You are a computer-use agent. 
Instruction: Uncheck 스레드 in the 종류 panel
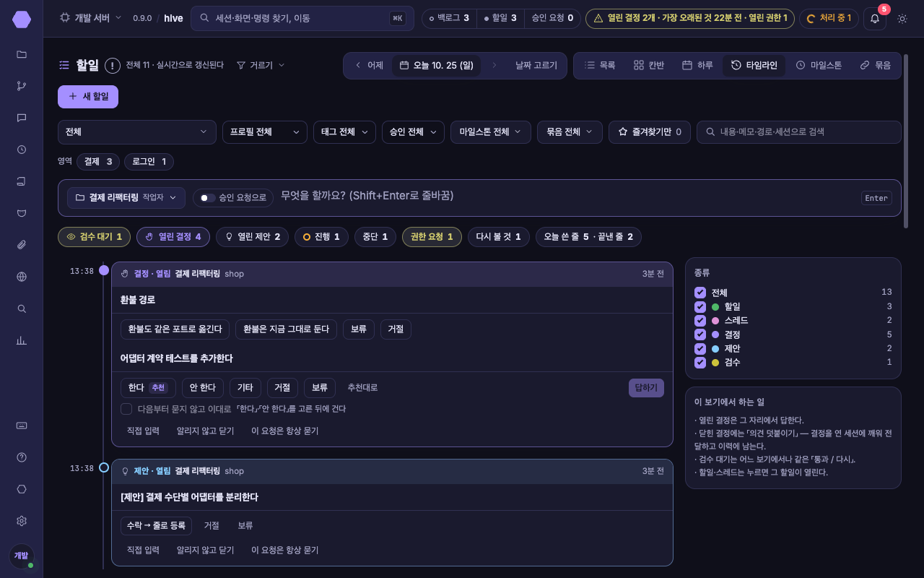(x=700, y=320)
